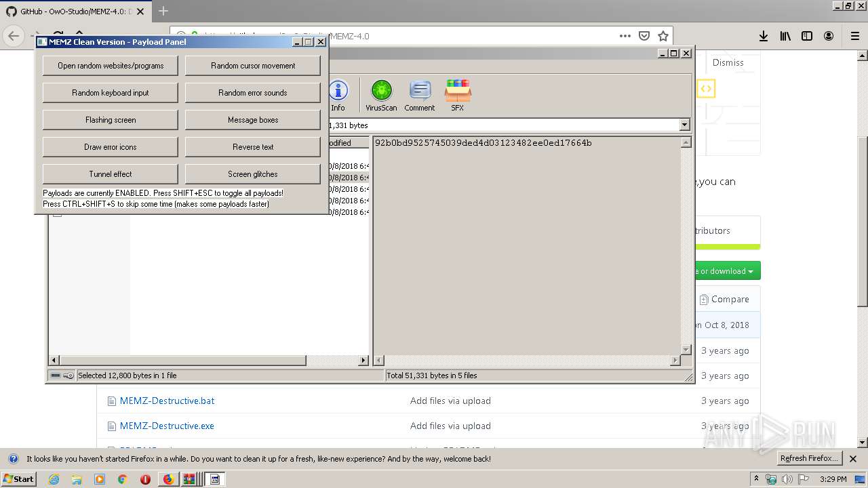Image resolution: width=868 pixels, height=488 pixels.
Task: Toggle the 'Reverse text' payload
Action: coord(253,147)
